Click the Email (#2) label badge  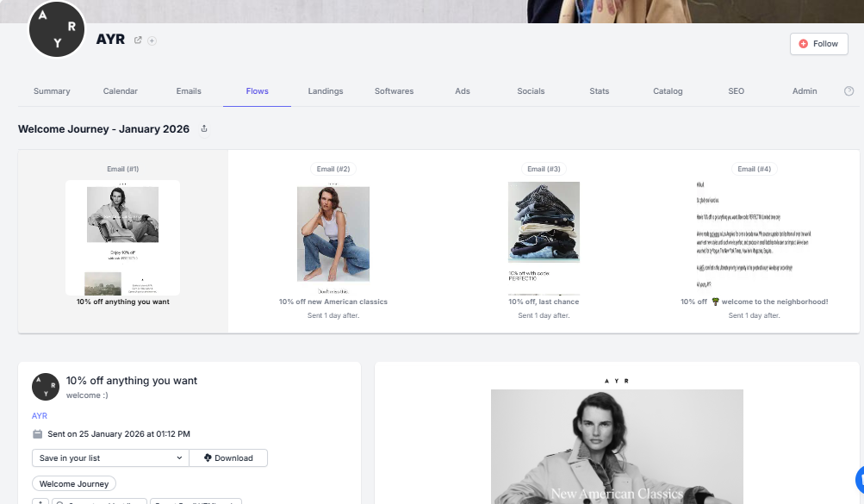(333, 169)
